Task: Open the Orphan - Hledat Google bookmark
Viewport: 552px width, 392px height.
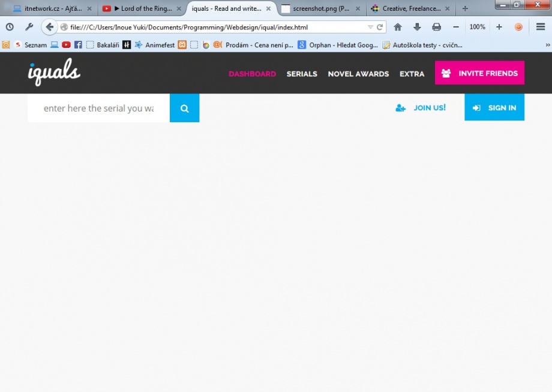Action: [338, 45]
